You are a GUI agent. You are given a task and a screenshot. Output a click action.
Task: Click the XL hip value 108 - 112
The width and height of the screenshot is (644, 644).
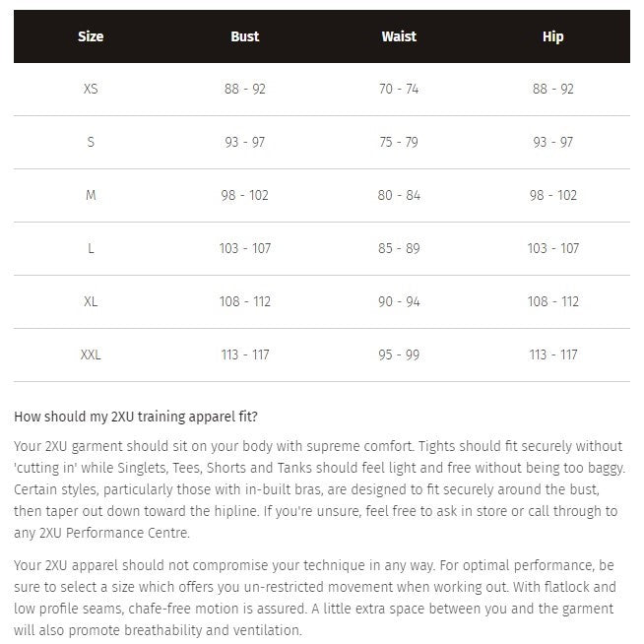[553, 301]
